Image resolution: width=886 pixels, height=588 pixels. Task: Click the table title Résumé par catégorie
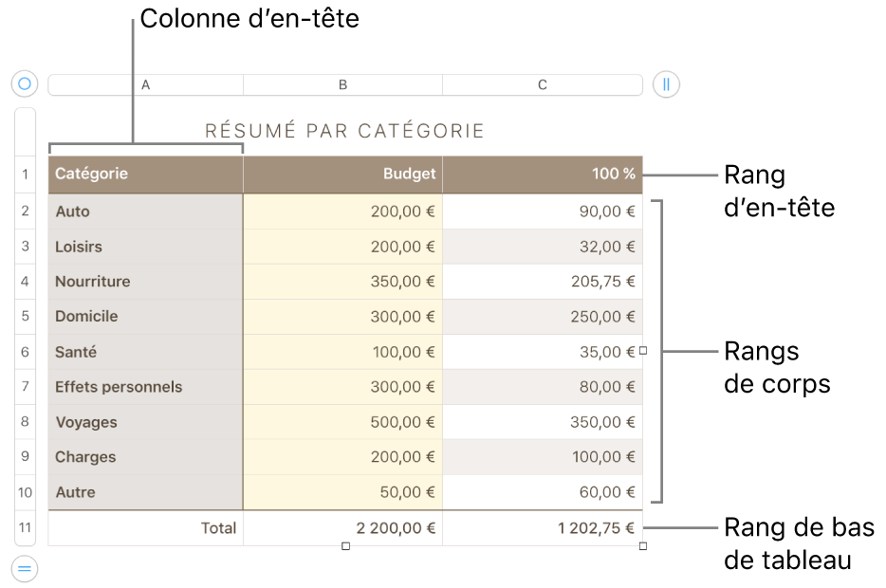pos(344,130)
